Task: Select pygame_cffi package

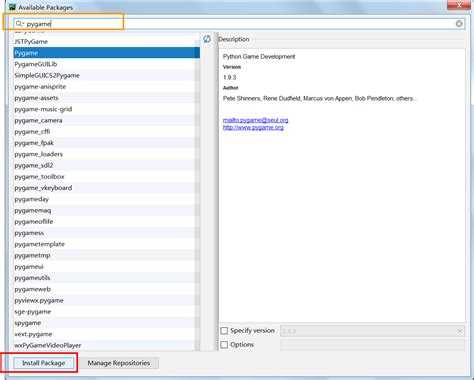Action: tap(107, 132)
